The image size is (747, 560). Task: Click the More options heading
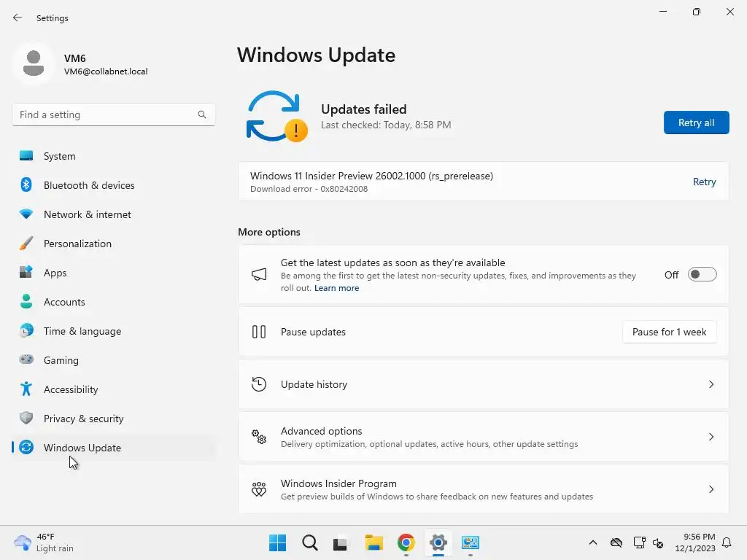coord(269,232)
